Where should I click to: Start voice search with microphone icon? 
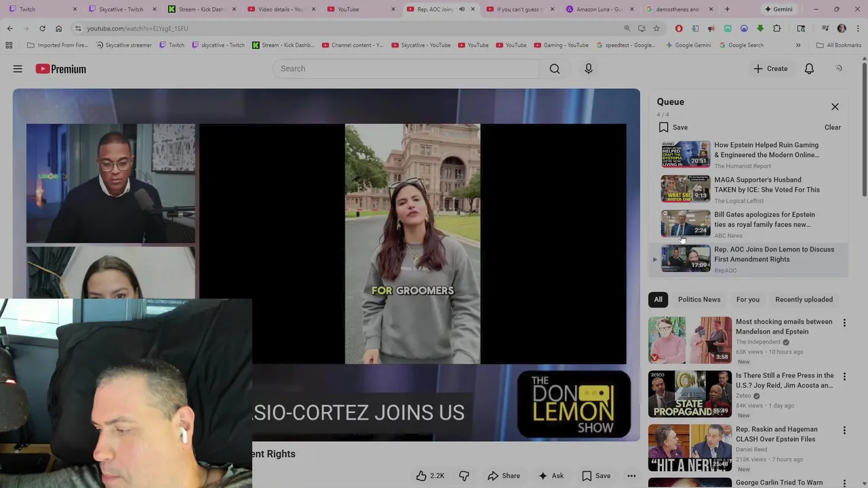[589, 68]
